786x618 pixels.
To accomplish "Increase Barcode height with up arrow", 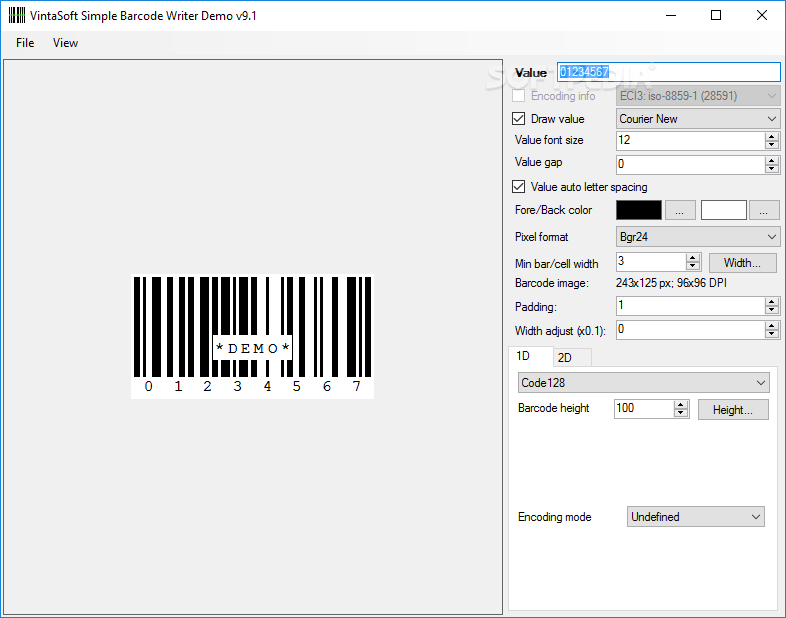I will click(681, 404).
